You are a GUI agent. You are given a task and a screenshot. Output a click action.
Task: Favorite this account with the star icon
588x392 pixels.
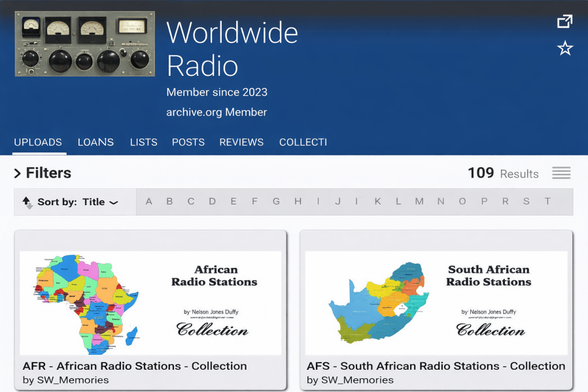click(x=564, y=48)
